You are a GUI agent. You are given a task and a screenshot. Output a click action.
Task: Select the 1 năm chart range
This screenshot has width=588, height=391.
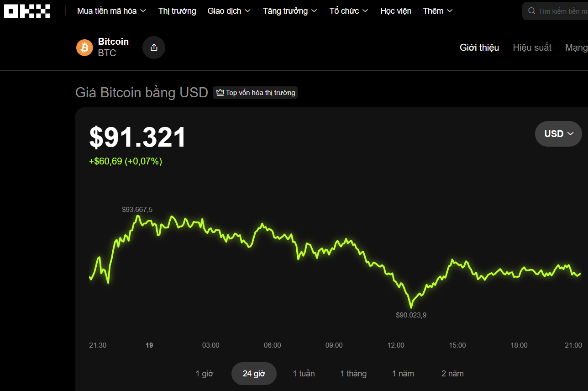coord(403,374)
